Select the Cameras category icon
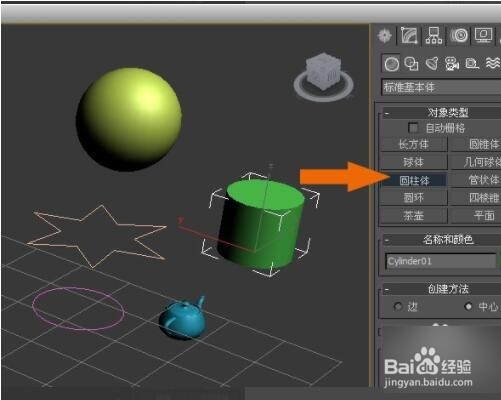The width and height of the screenshot is (501, 400). coord(452,63)
